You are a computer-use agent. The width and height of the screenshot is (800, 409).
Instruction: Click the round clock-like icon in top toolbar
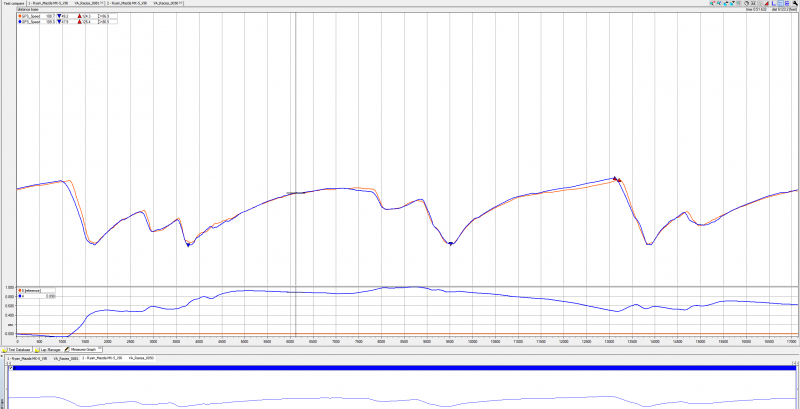pyautogui.click(x=746, y=3)
